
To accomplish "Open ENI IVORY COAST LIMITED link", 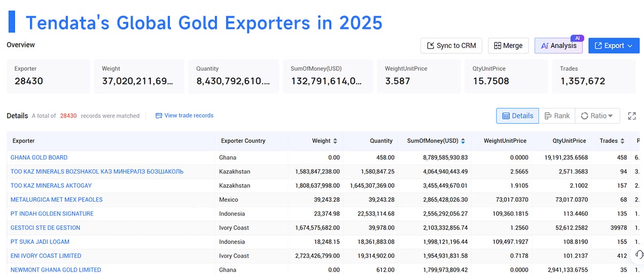I will click(46, 256).
